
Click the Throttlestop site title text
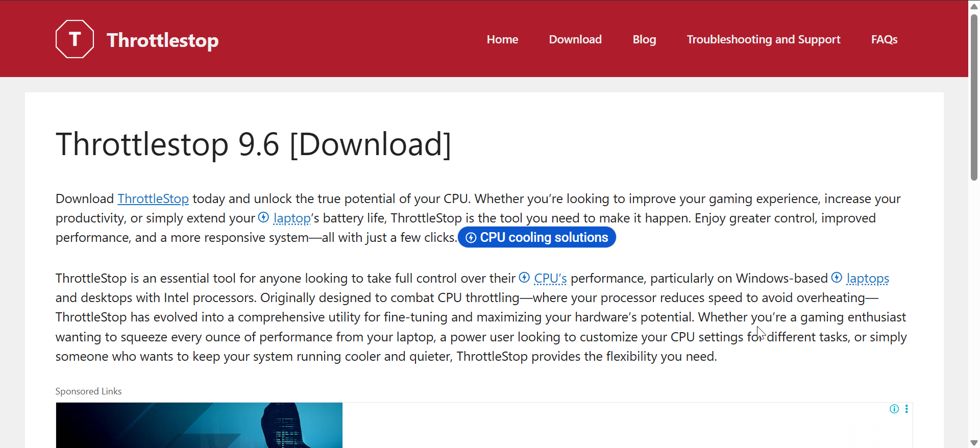point(162,40)
